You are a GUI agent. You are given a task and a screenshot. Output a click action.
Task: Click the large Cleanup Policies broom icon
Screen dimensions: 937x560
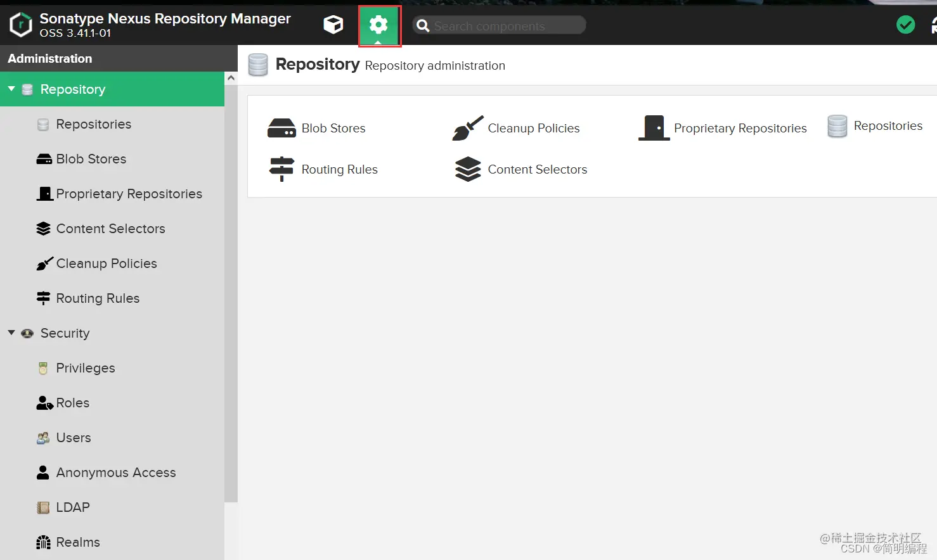tap(468, 128)
